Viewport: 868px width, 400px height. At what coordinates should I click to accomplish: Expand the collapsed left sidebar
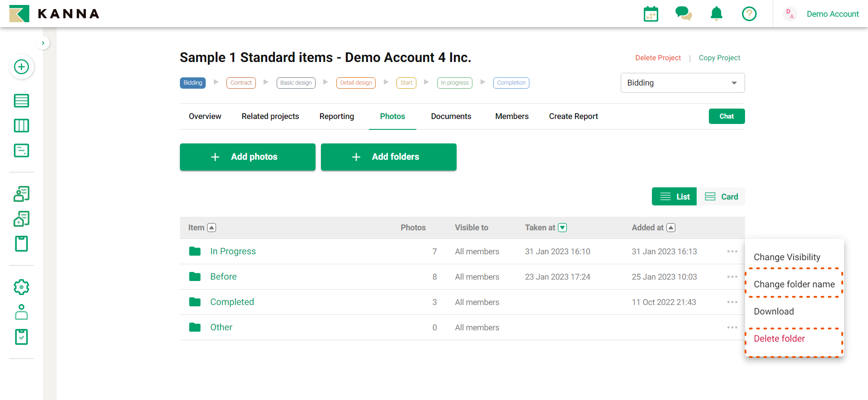pyautogui.click(x=43, y=43)
